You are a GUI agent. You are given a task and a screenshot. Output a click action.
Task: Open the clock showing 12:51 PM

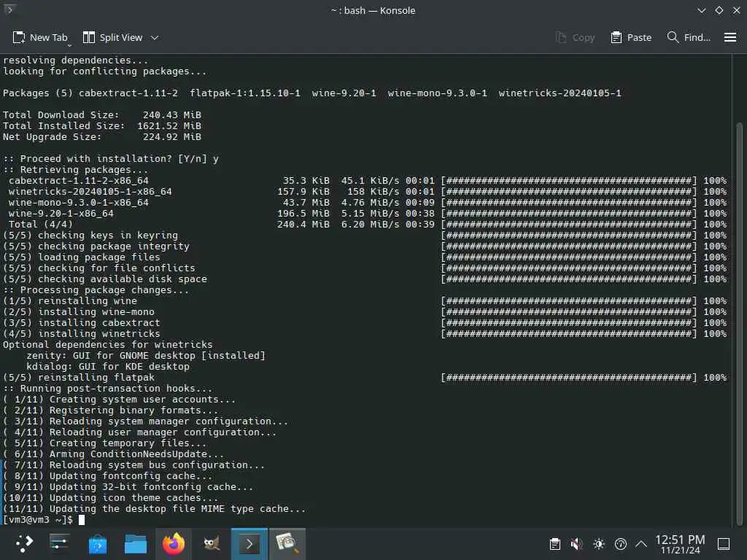(x=680, y=544)
